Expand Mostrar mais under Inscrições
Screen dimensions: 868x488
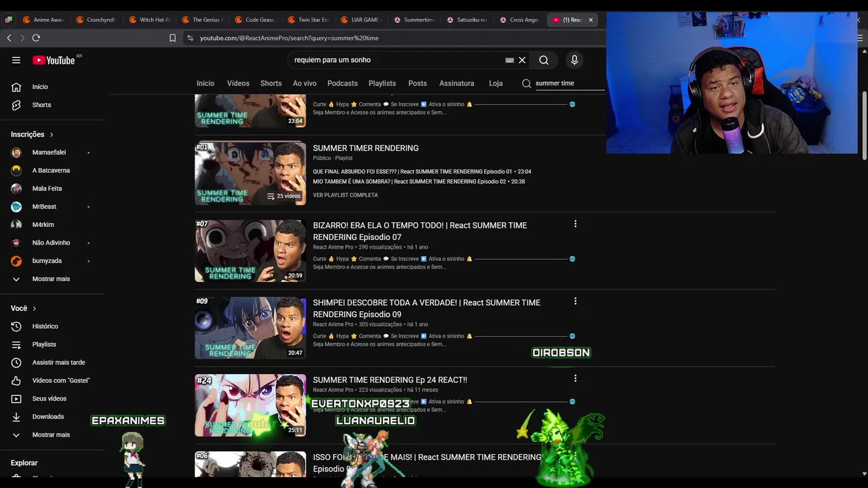[x=52, y=279]
